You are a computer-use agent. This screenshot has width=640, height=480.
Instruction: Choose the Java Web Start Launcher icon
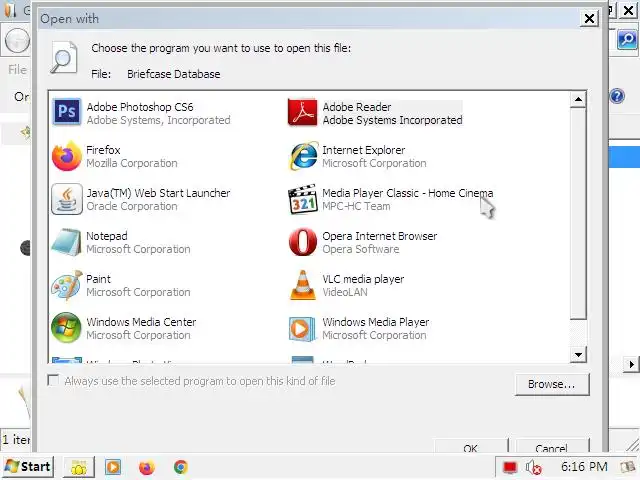[x=67, y=199]
